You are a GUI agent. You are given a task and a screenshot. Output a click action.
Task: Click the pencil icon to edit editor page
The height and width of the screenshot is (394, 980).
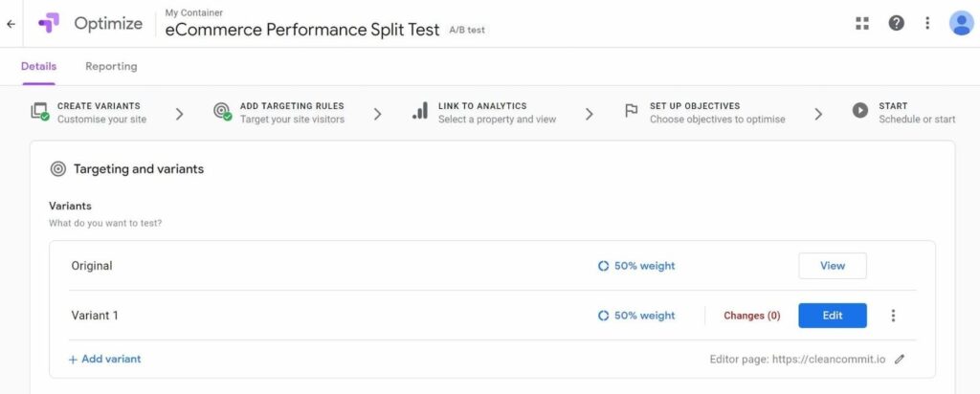click(x=900, y=359)
